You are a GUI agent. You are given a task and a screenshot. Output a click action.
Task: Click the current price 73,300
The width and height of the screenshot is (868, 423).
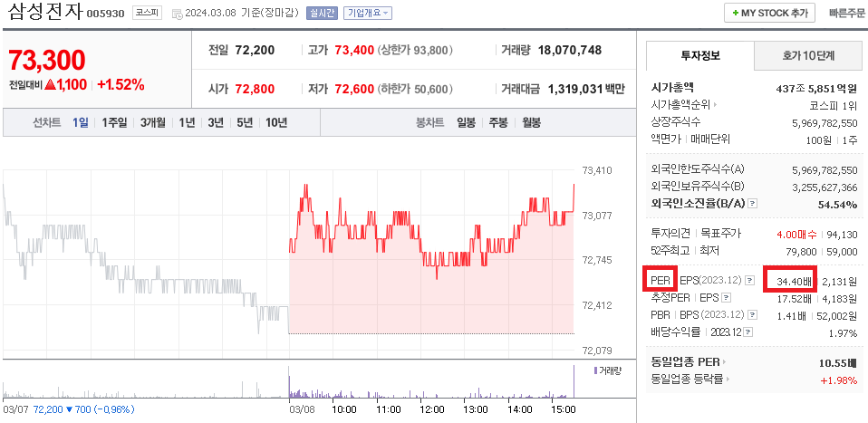pos(47,60)
